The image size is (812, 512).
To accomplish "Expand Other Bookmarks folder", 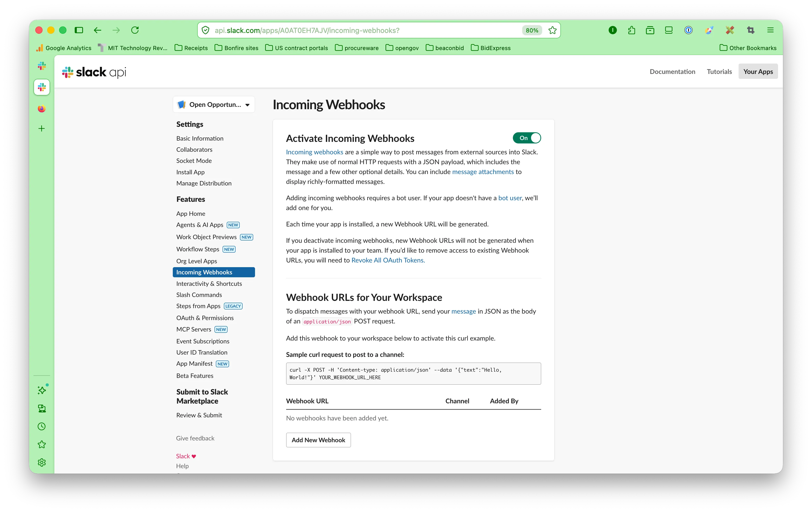I will (x=748, y=48).
